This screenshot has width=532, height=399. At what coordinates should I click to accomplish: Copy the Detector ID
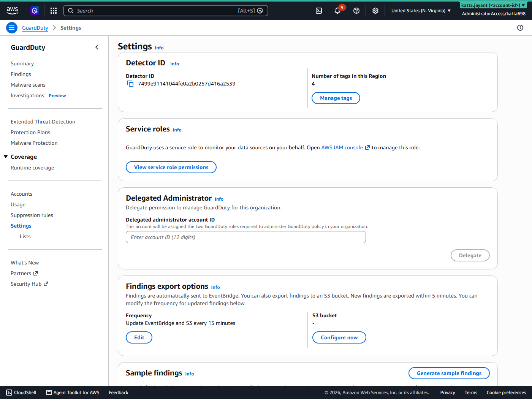click(x=130, y=84)
